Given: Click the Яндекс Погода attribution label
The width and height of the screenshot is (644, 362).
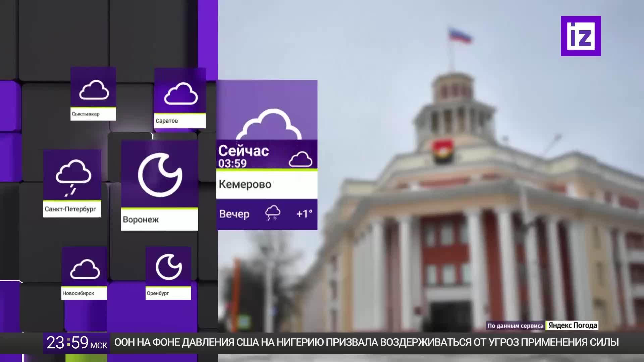Looking at the screenshot, I should [x=573, y=325].
